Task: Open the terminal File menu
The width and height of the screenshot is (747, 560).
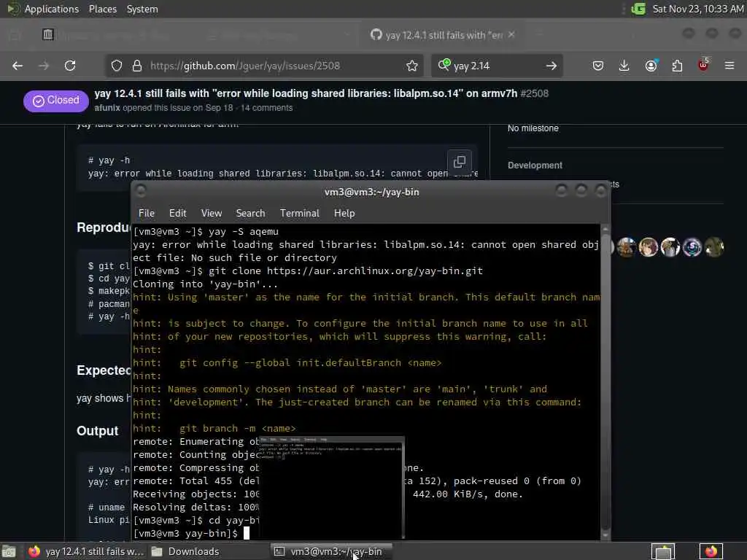Action: click(x=146, y=214)
